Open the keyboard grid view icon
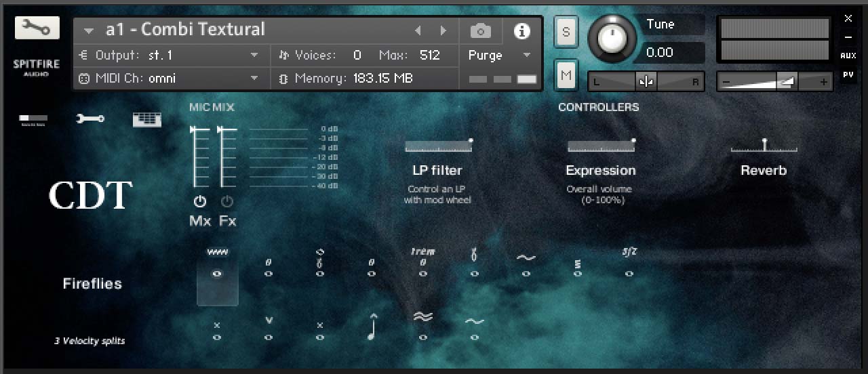 pyautogui.click(x=147, y=119)
